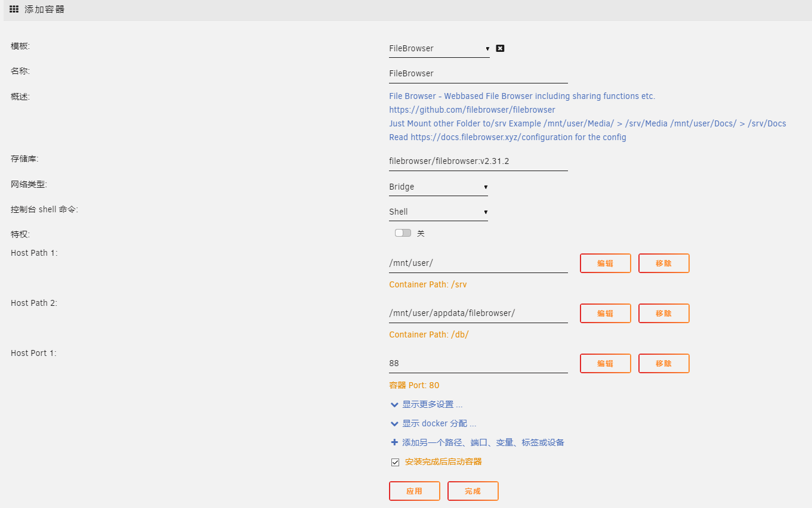Click 移除 button for Host Path 2
Screen dimensions: 812x508
(x=664, y=313)
